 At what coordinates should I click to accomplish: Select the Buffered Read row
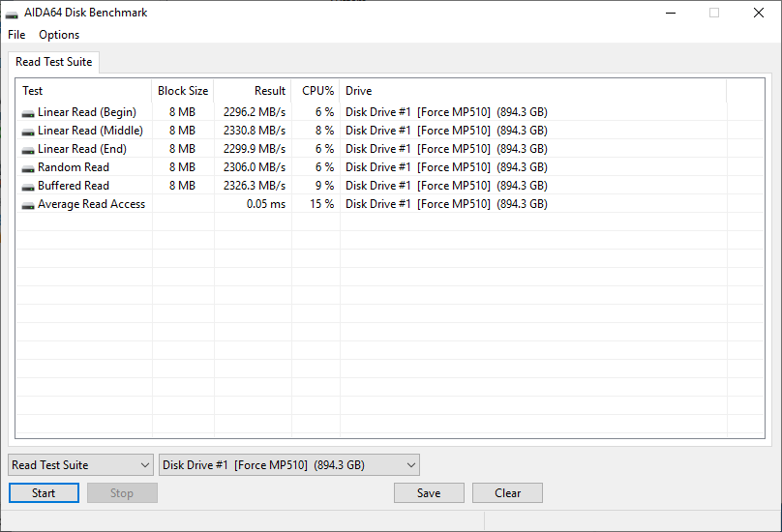tap(390, 186)
